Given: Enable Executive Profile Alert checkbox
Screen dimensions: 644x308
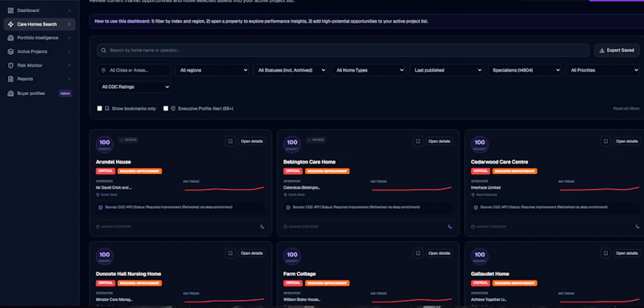Looking at the screenshot, I should pos(166,109).
